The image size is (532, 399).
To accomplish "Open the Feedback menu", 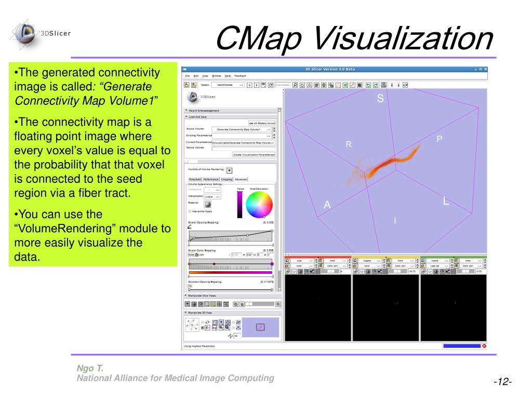I will (x=240, y=76).
